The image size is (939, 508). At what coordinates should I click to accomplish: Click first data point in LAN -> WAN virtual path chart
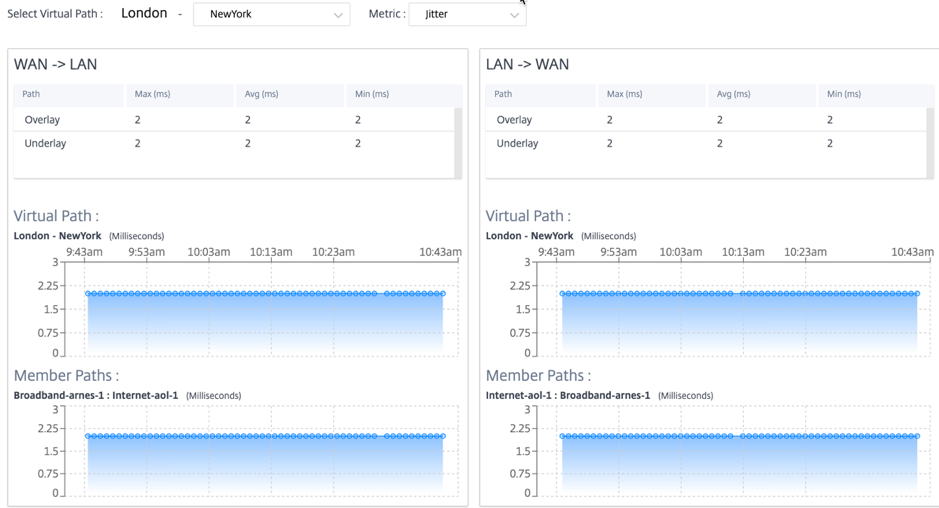562,294
